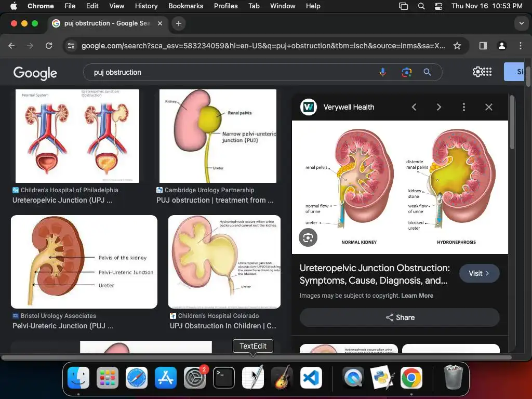
Task: Open App Store from the Dock
Action: tap(166, 378)
